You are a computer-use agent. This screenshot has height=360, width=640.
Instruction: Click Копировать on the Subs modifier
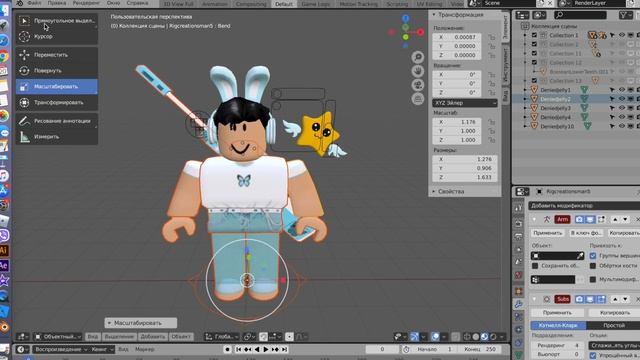614,313
